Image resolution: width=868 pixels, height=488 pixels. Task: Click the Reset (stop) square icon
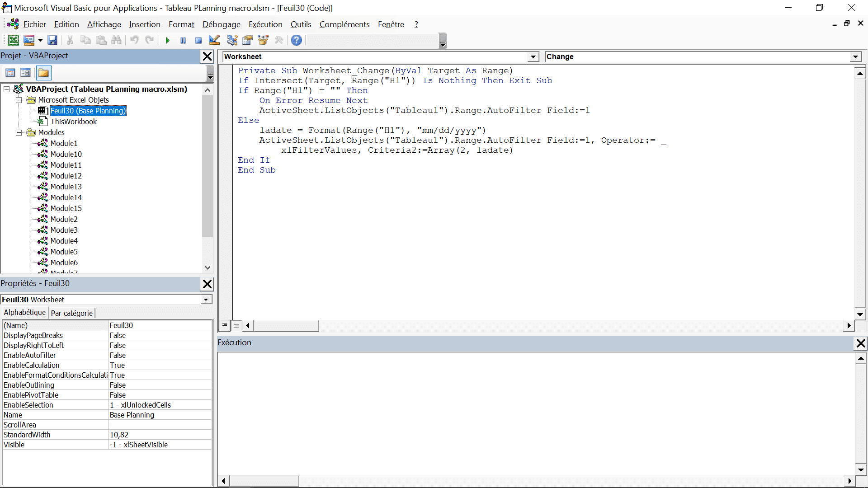coord(198,40)
